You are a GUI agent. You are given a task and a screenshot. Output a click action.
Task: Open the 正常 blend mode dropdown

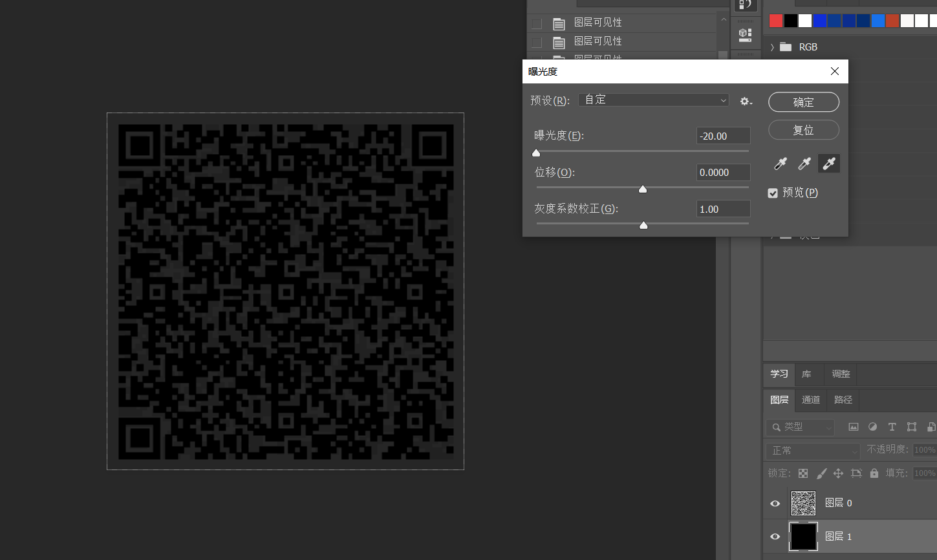[x=813, y=451]
